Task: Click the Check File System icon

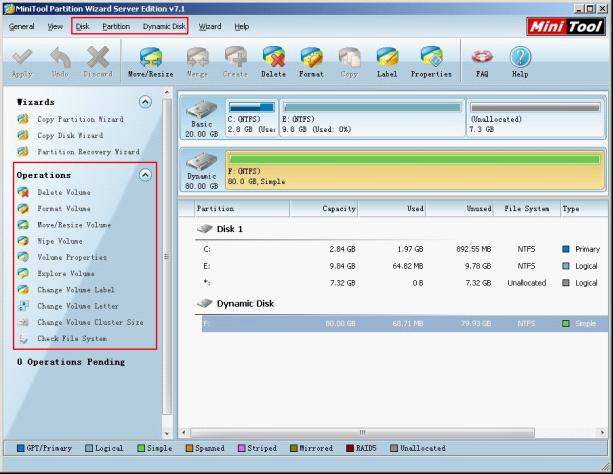Action: (23, 339)
